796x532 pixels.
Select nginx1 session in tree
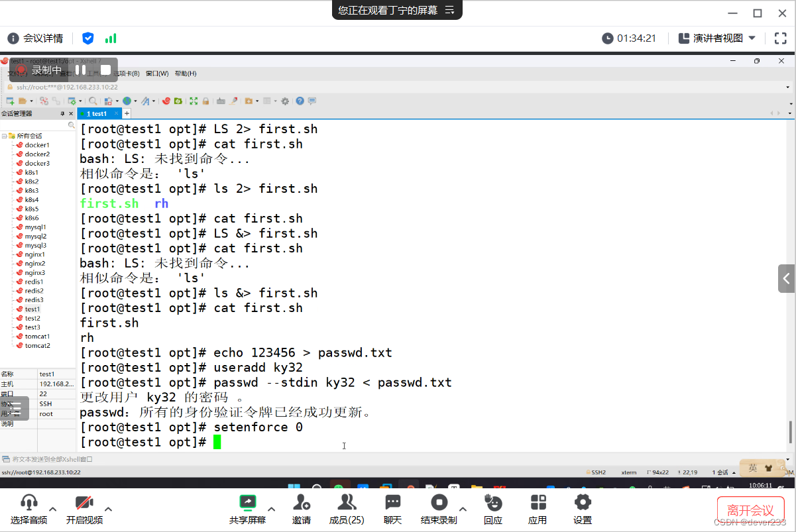[x=35, y=254]
